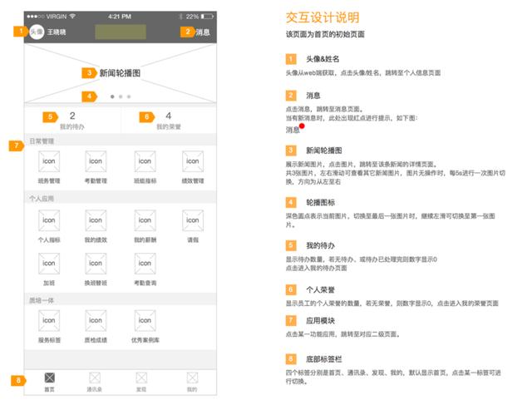Open 我的荣誉 count showing 4

coord(169,121)
